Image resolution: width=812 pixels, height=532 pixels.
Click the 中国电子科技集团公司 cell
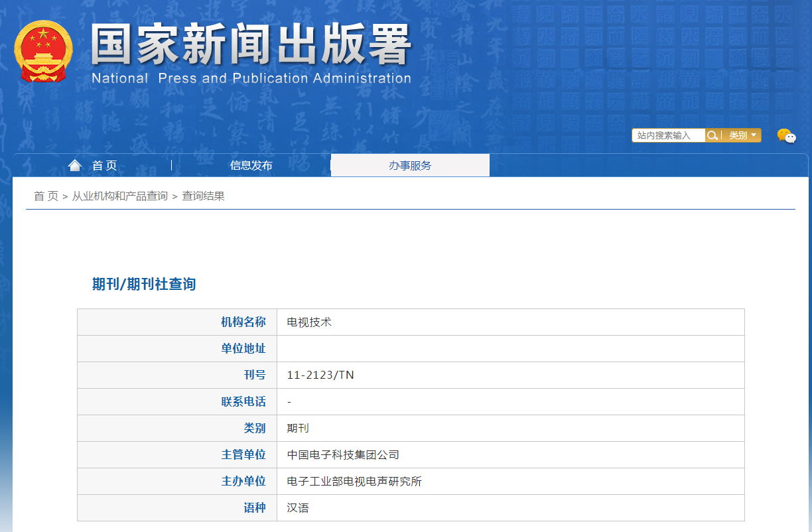[x=343, y=455]
